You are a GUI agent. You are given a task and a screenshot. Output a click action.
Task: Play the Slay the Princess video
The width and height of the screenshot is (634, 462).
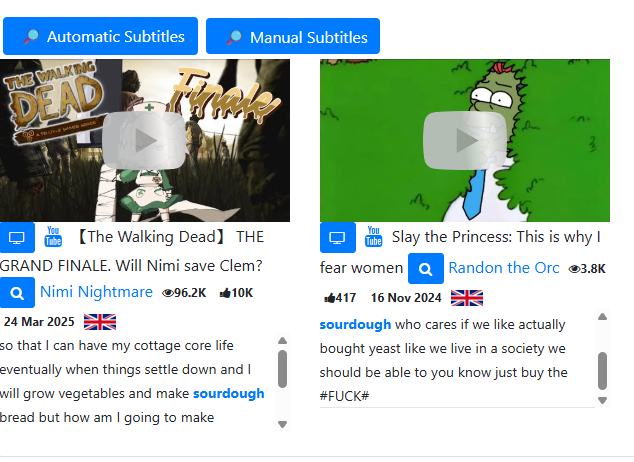(x=465, y=140)
